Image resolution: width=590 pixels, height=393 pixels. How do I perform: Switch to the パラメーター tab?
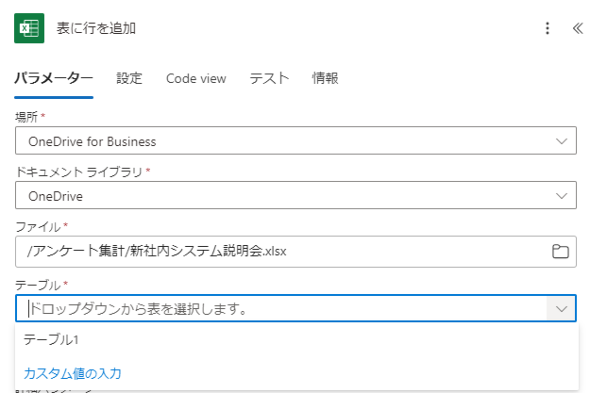coord(53,78)
